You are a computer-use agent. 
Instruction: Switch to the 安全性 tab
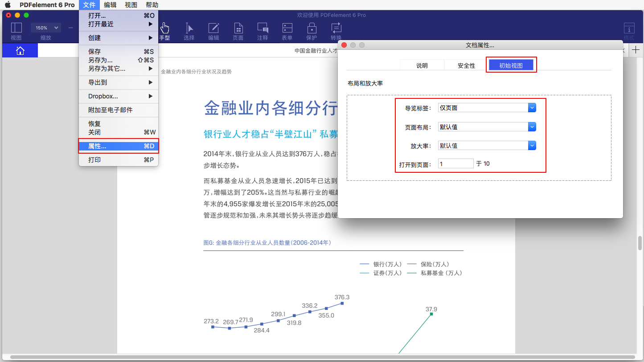(x=466, y=65)
